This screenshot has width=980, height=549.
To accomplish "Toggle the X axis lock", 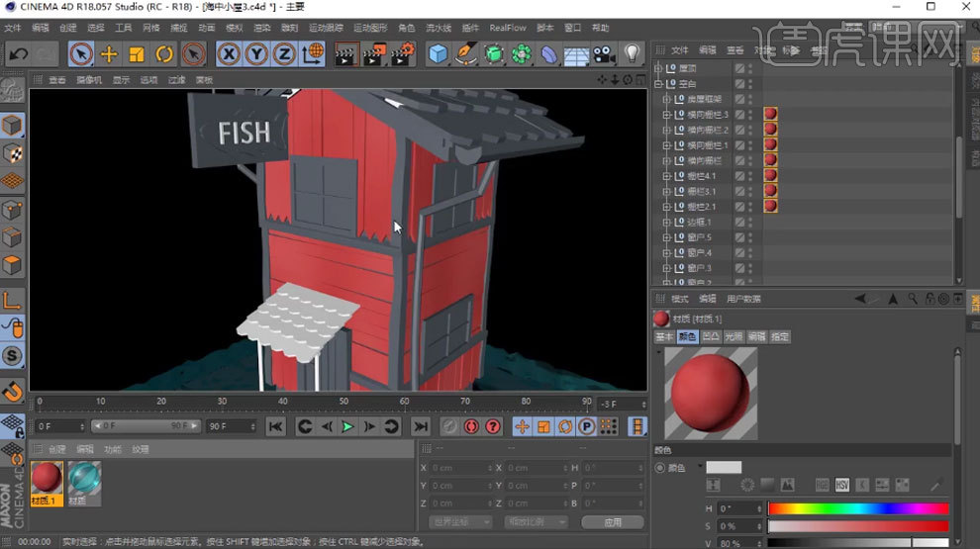I will click(229, 54).
